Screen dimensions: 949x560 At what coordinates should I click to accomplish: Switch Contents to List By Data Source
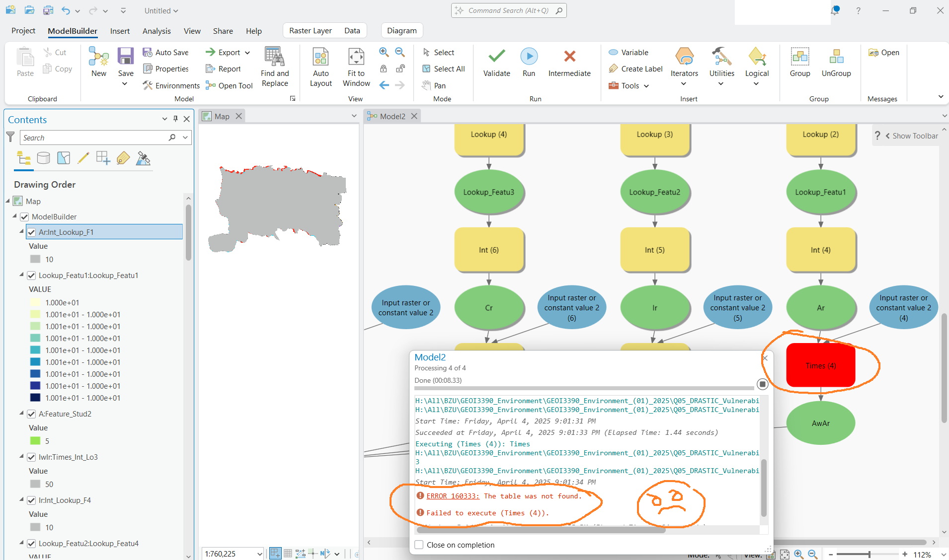tap(44, 158)
